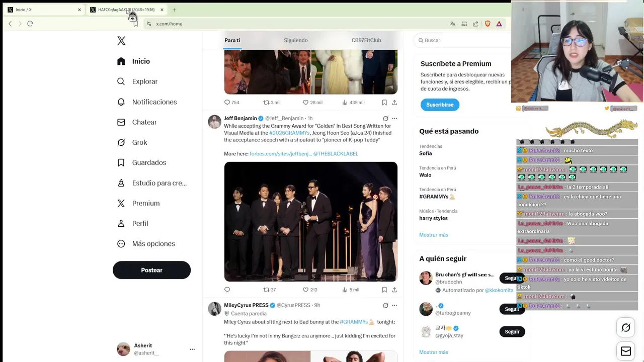
Task: Open a new browser tab
Action: coord(174,10)
